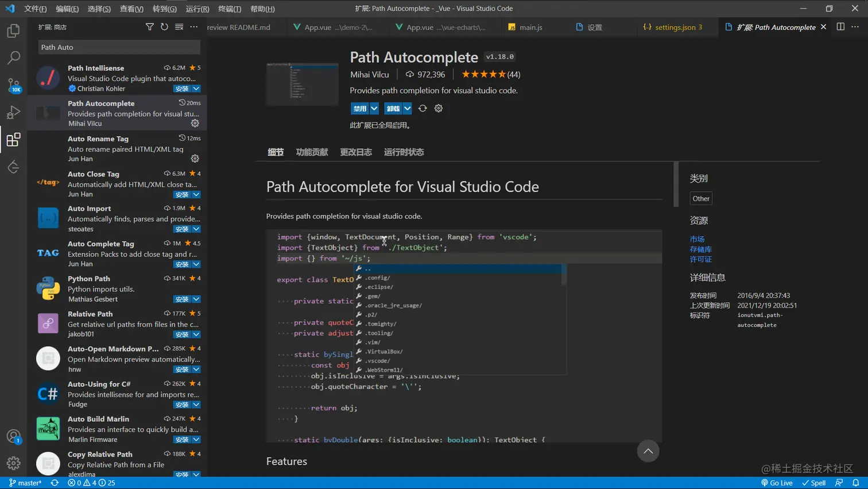The height and width of the screenshot is (489, 868).
Task: Open editor more actions ellipsis
Action: tap(855, 27)
